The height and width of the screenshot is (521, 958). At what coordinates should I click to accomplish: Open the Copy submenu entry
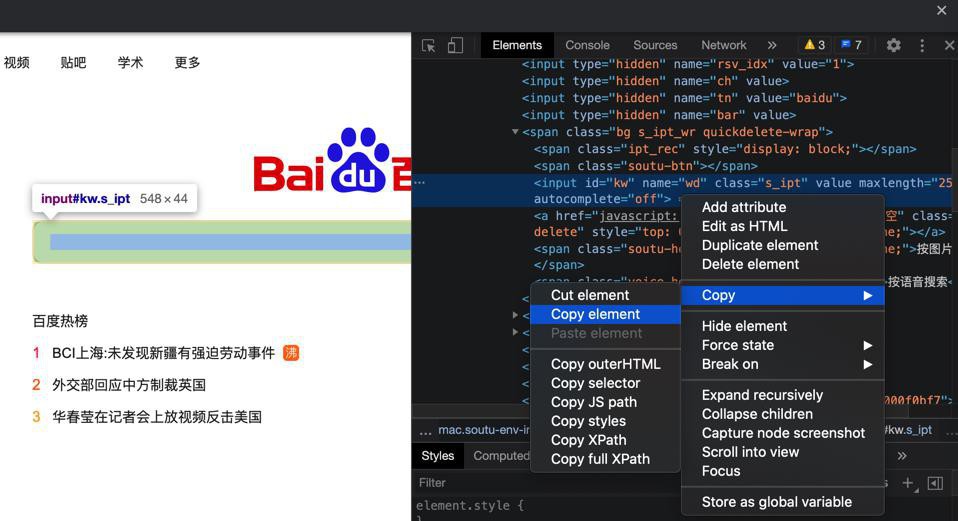(783, 295)
